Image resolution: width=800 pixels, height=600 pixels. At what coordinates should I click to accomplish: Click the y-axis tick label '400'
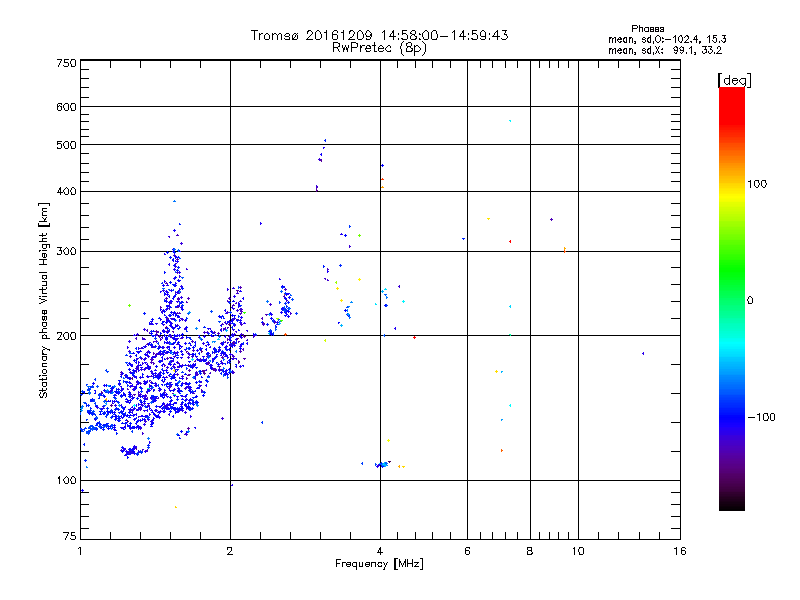[x=67, y=191]
